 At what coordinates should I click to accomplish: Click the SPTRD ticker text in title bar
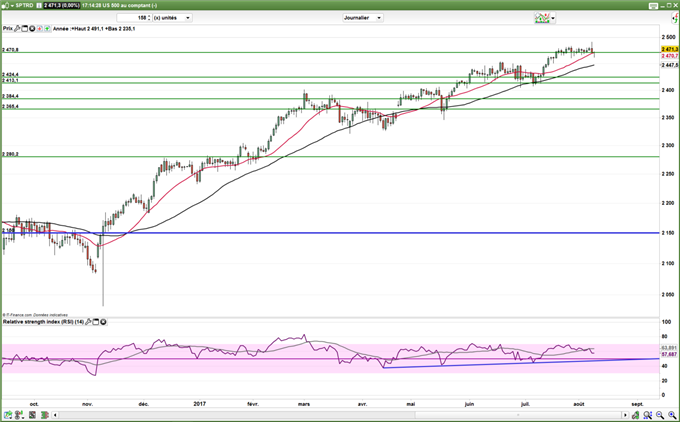pos(24,5)
